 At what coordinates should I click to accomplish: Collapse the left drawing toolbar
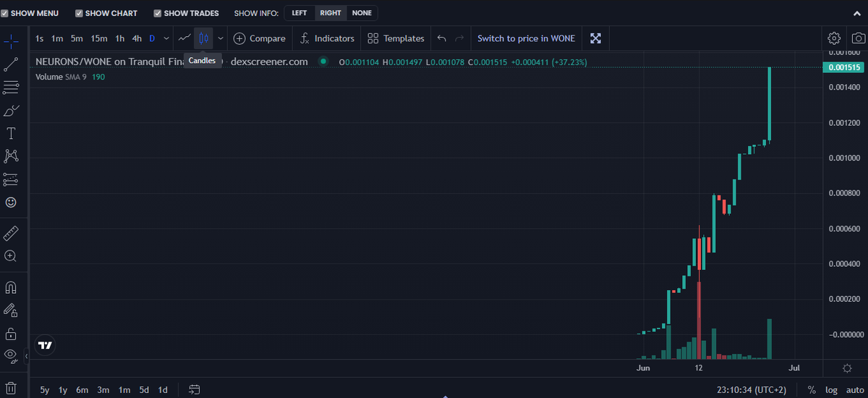(x=26, y=356)
